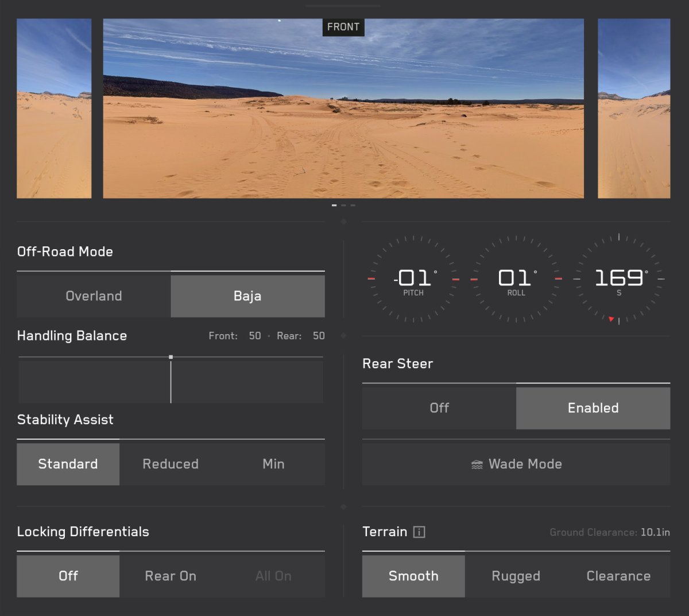The image size is (689, 616).
Task: Choose Rear On locking differential
Action: [171, 576]
